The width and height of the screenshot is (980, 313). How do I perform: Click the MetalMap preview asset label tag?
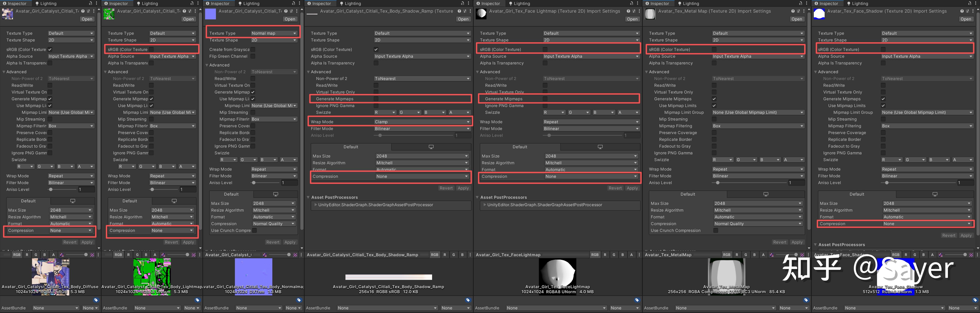coord(806,300)
